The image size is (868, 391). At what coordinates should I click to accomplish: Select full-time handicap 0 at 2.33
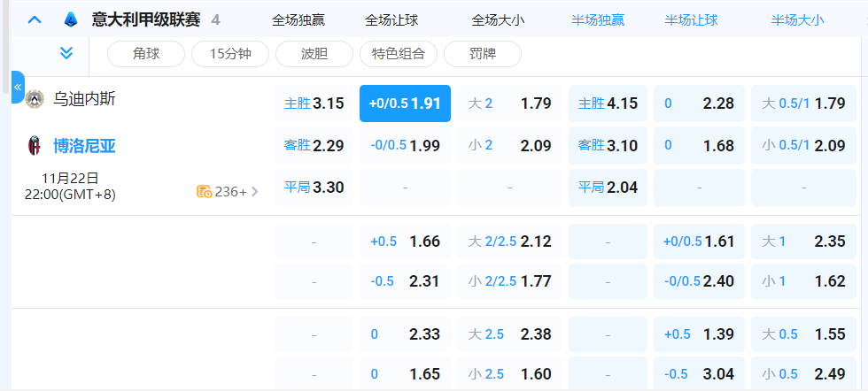coord(406,334)
